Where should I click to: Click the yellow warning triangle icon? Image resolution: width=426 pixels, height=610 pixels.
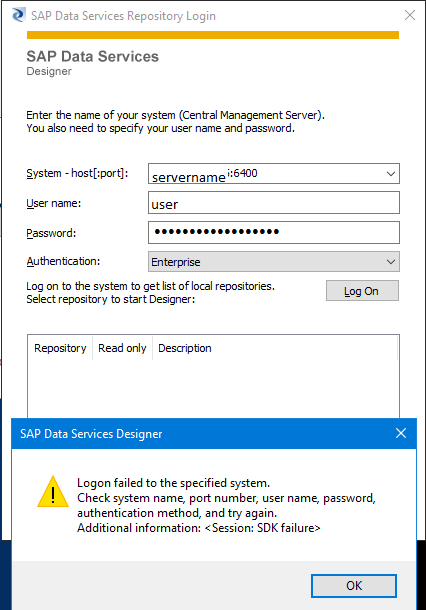[53, 492]
